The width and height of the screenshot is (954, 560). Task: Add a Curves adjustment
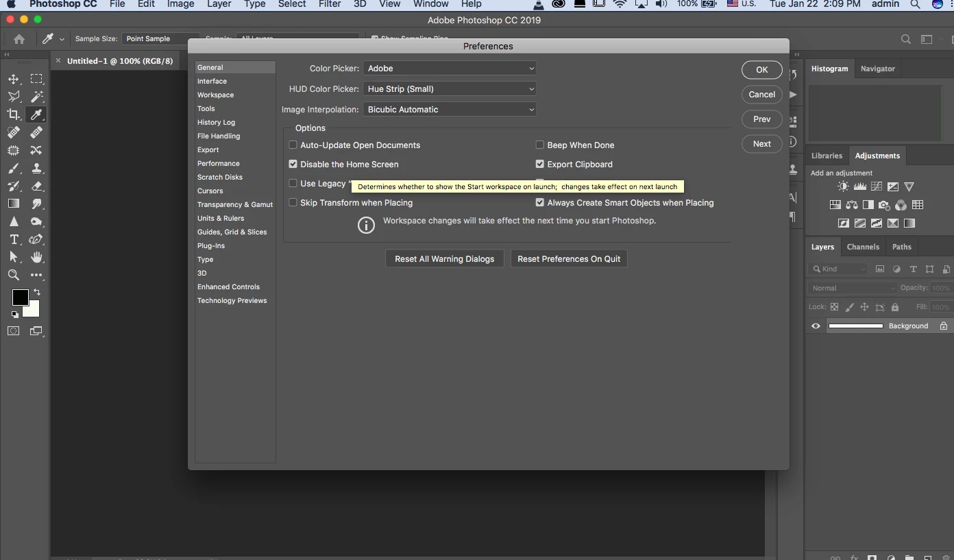pyautogui.click(x=876, y=186)
